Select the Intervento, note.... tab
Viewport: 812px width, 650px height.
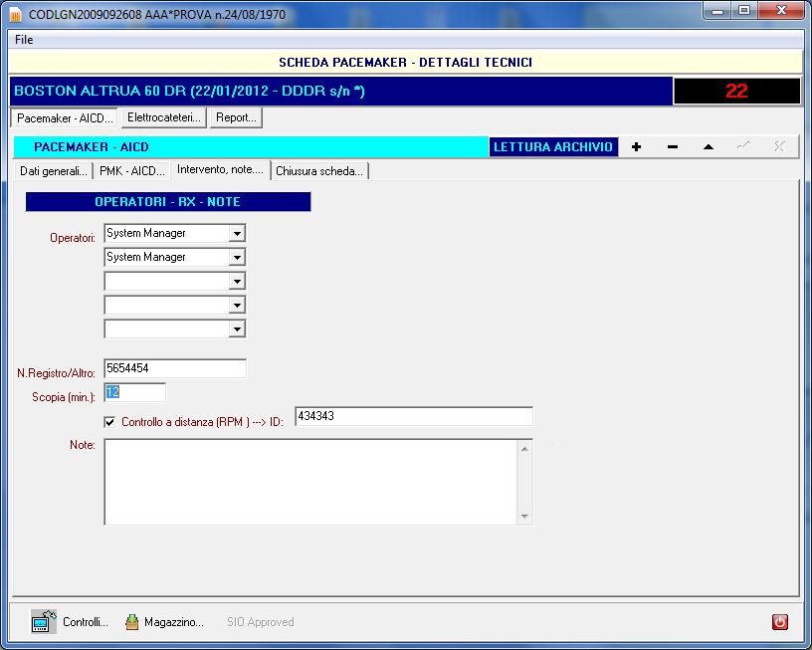tap(220, 169)
